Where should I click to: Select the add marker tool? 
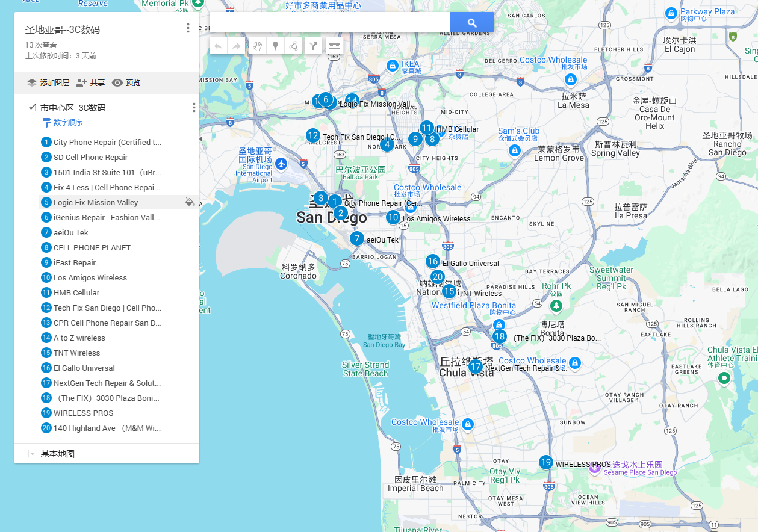tap(276, 46)
